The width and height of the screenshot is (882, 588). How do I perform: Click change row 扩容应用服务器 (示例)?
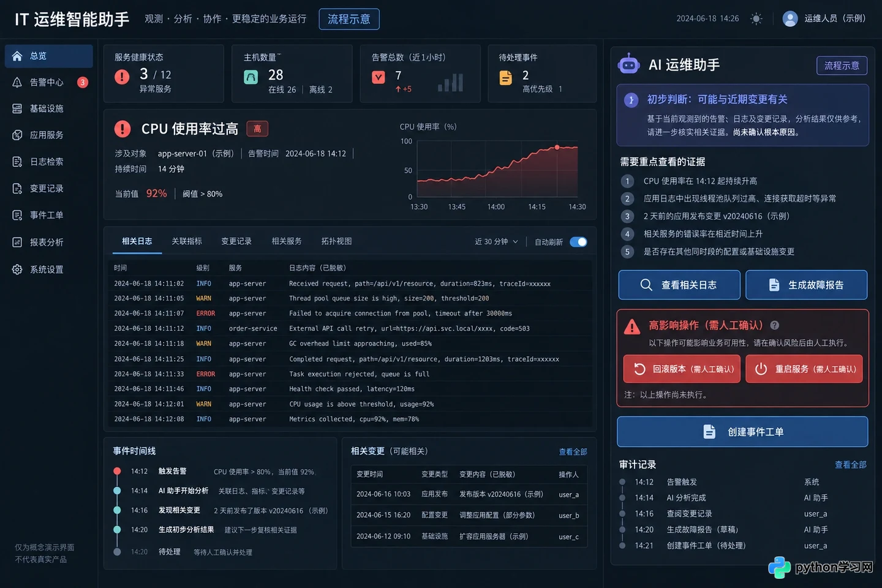[x=469, y=537]
